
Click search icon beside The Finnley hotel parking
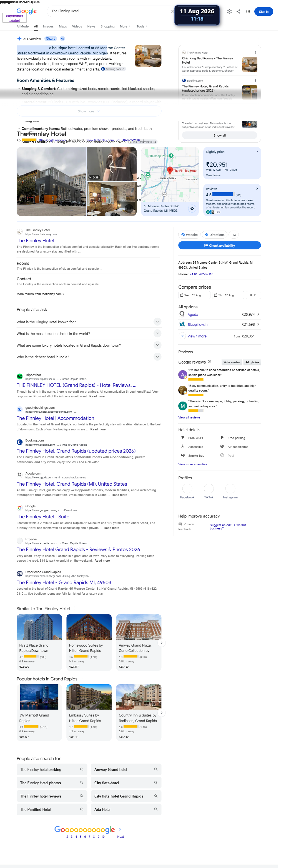pos(82,769)
